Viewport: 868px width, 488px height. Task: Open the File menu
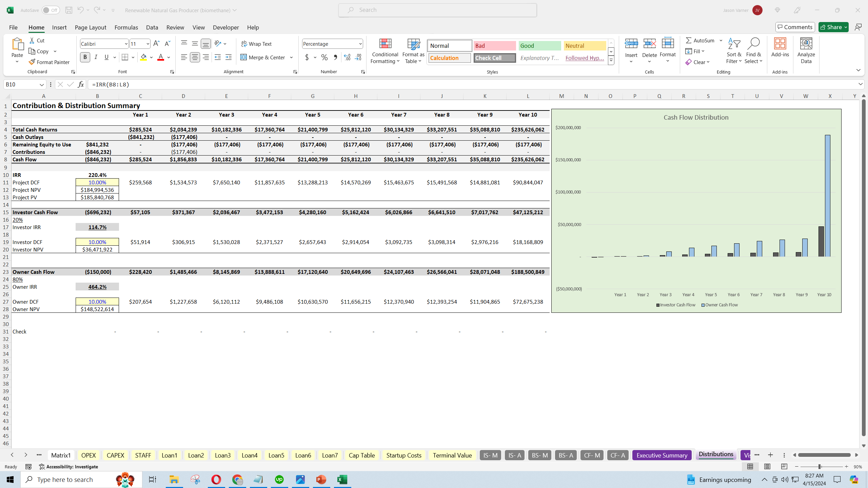point(13,27)
